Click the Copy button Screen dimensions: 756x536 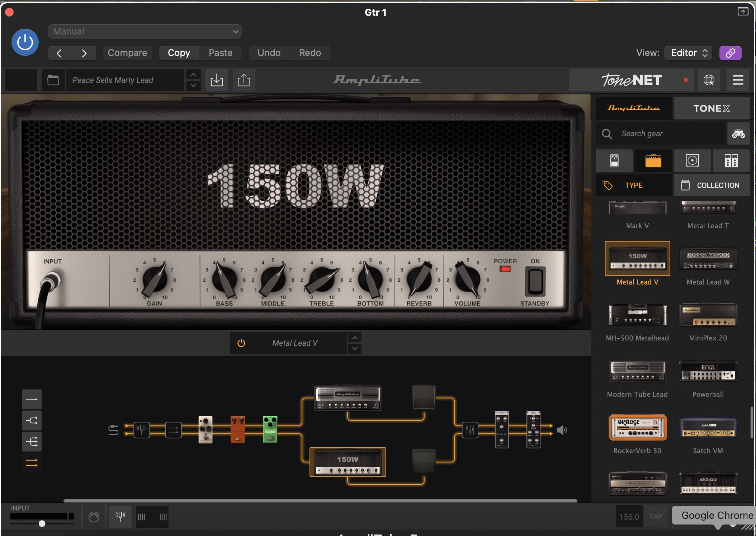[x=179, y=53]
